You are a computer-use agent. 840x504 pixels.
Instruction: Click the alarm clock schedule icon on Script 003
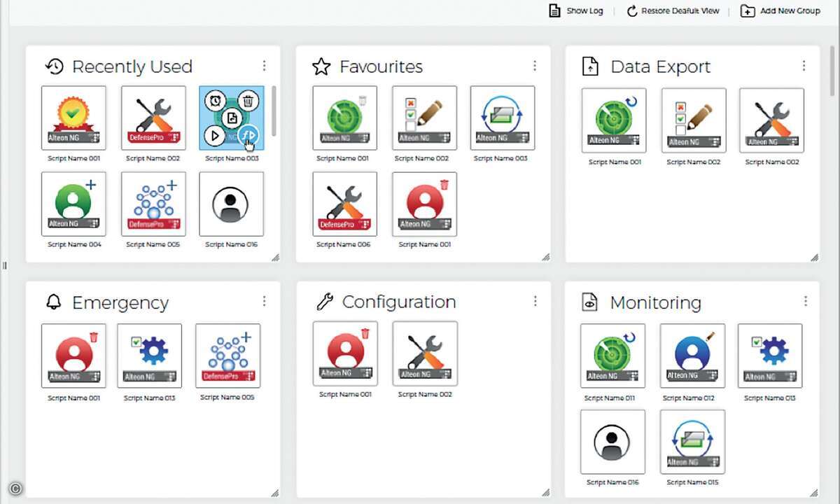tap(216, 101)
